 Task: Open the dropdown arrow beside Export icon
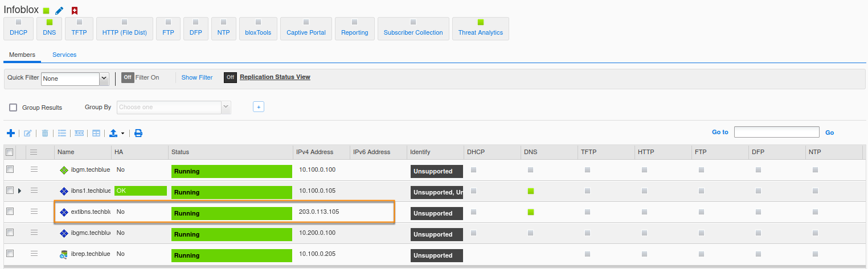(x=122, y=134)
